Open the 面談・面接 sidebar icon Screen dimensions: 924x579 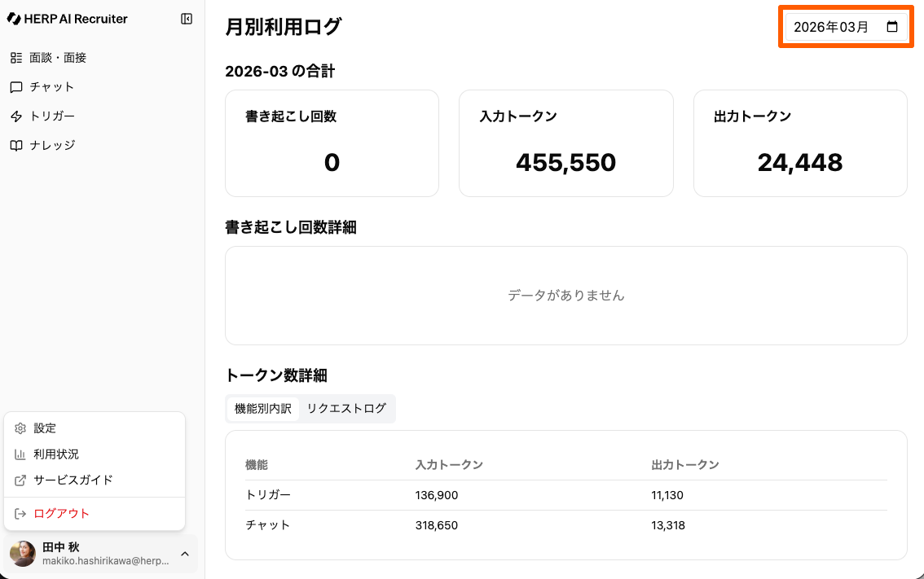click(x=16, y=58)
